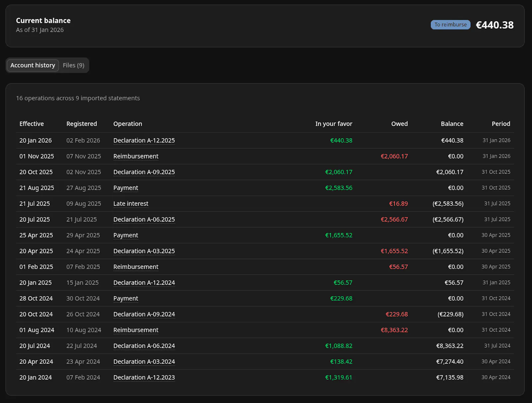Click the green €138.42 amount
The image size is (532, 403).
pyautogui.click(x=341, y=361)
